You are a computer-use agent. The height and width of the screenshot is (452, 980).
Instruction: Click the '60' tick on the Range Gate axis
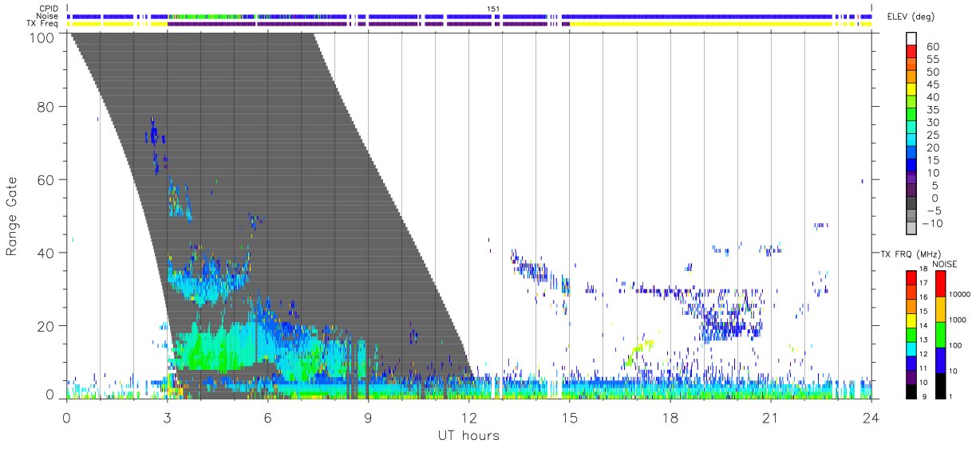(x=46, y=179)
